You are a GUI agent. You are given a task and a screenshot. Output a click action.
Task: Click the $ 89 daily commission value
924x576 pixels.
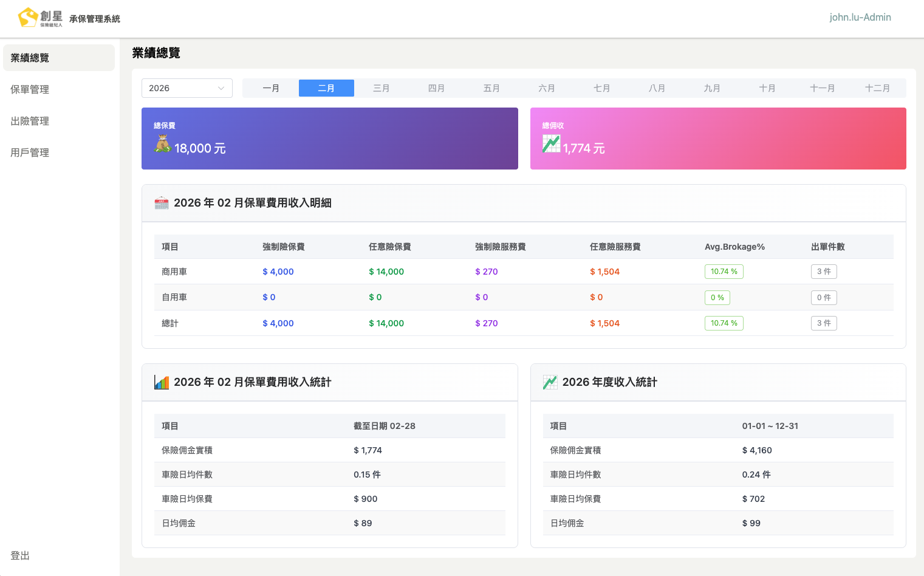(x=363, y=523)
